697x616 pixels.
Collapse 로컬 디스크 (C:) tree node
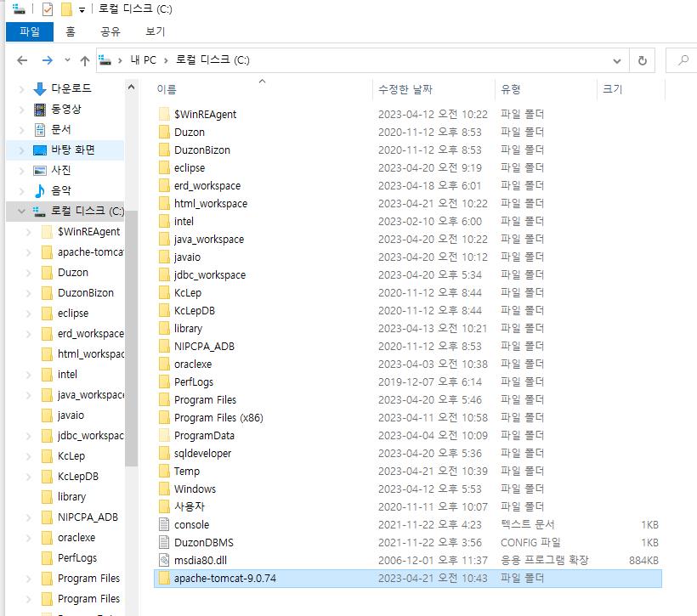click(21, 211)
